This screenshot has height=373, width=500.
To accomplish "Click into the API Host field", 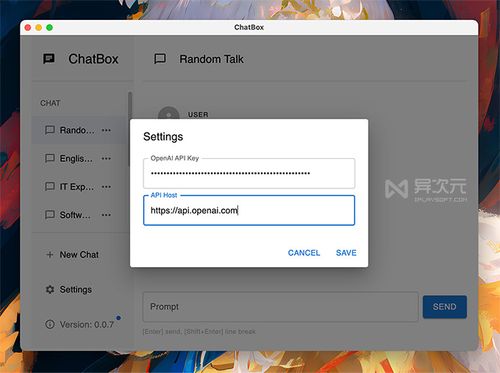I will pos(249,210).
